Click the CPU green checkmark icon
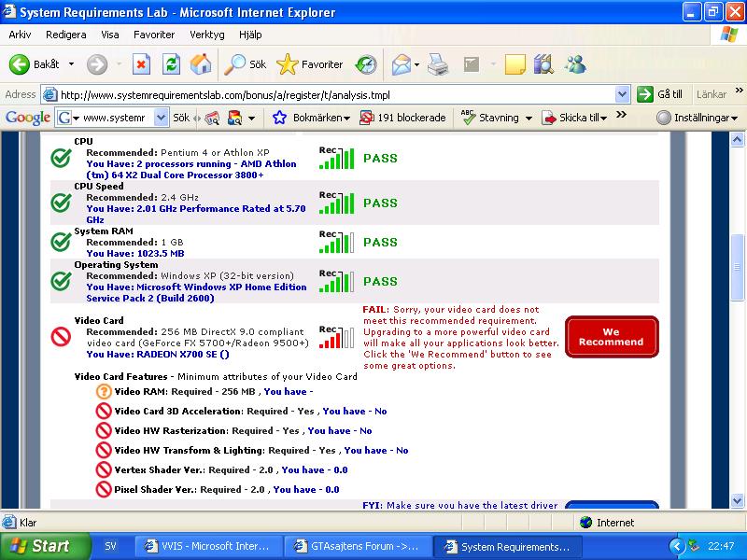Screen dimensions: 747x560 tap(62, 158)
